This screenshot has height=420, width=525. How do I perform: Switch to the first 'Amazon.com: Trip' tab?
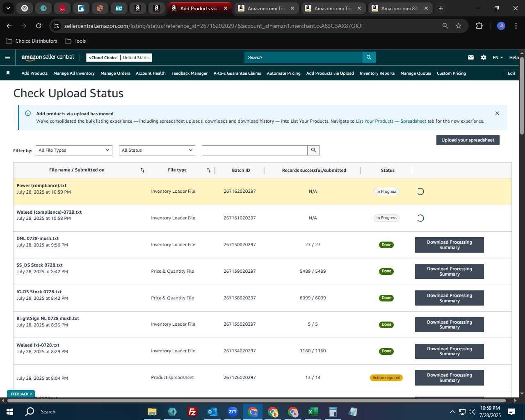click(266, 8)
